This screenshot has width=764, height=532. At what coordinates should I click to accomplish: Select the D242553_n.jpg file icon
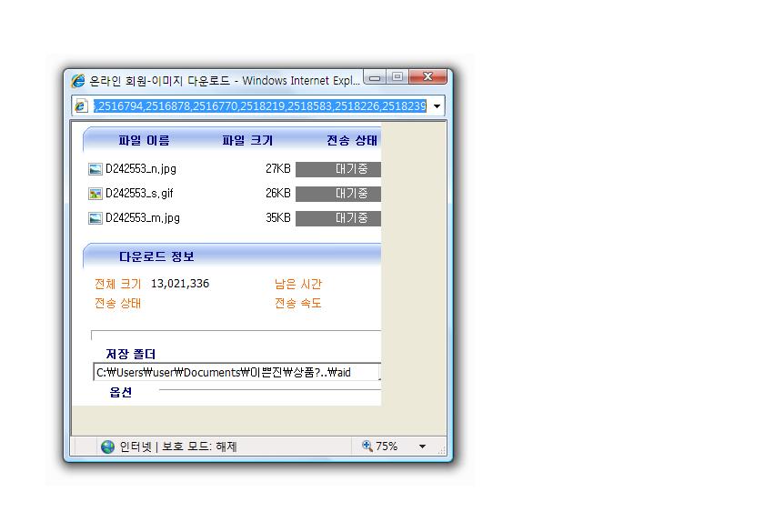pyautogui.click(x=95, y=169)
